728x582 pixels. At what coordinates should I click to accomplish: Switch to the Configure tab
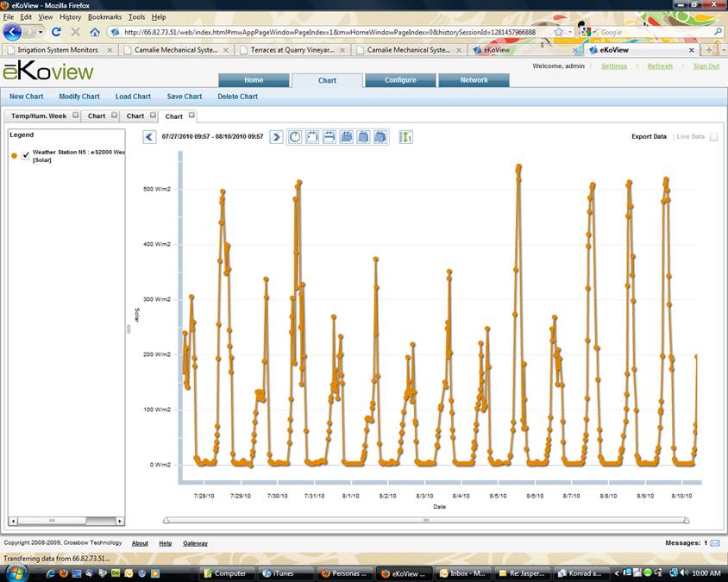[x=400, y=80]
